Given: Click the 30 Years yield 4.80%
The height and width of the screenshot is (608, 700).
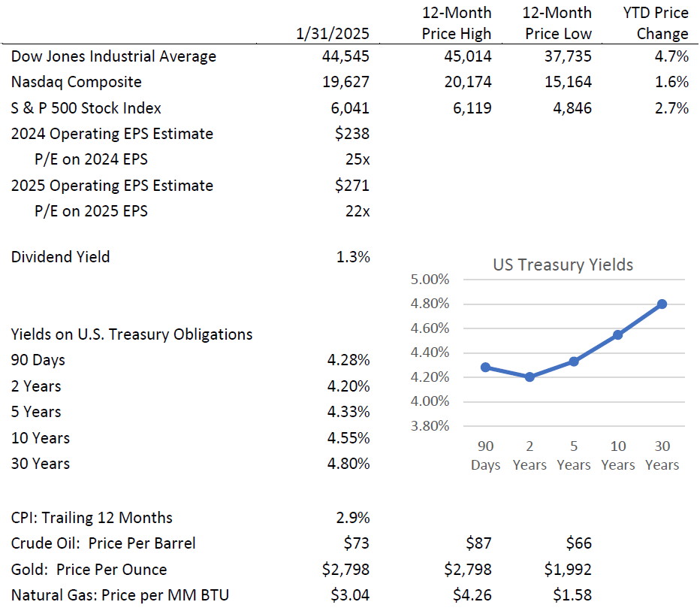Looking at the screenshot, I should tap(348, 464).
